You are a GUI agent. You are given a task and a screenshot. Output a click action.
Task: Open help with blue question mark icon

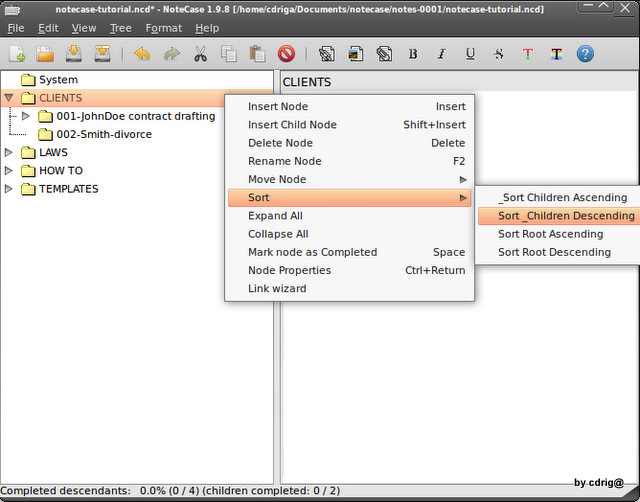585,54
